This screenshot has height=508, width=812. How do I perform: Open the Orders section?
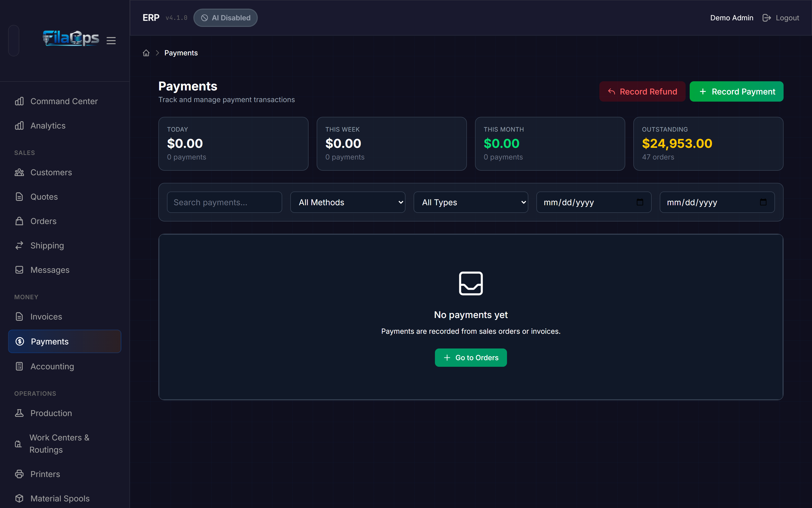(64, 221)
